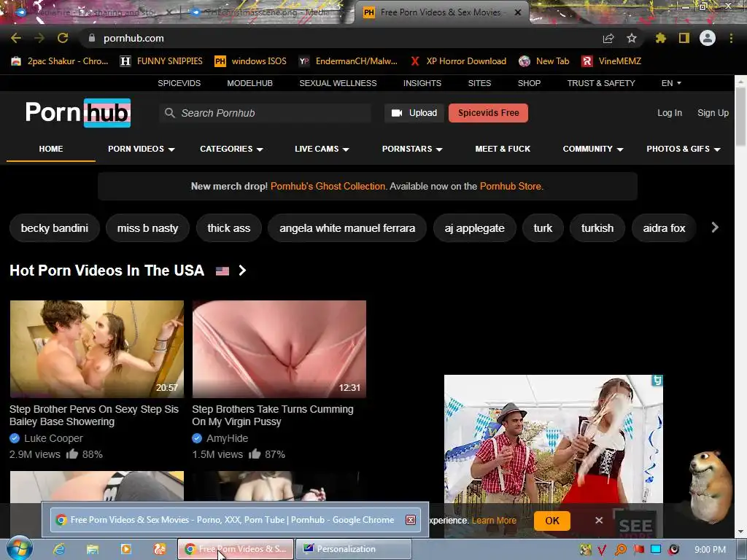Open MODELHUB in the top menu
This screenshot has width=747, height=560.
249,83
